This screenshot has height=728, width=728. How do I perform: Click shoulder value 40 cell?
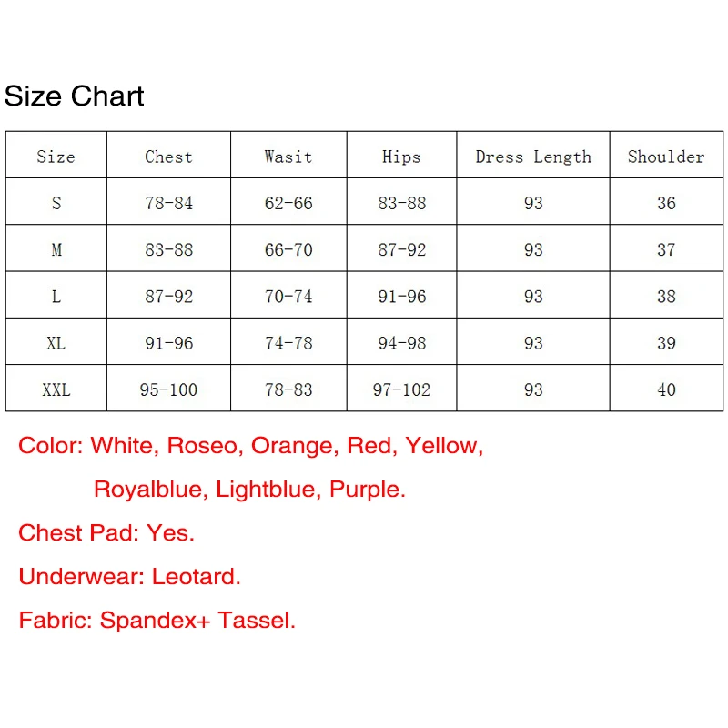tap(666, 389)
